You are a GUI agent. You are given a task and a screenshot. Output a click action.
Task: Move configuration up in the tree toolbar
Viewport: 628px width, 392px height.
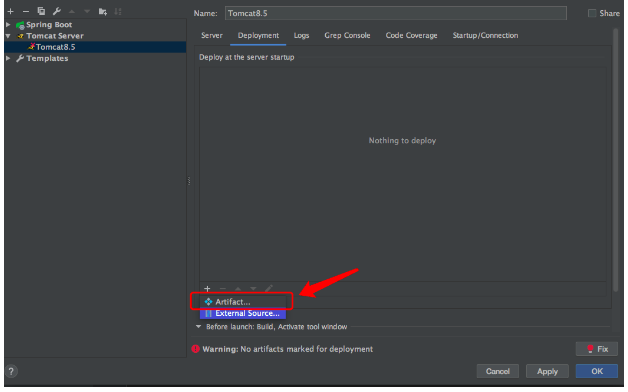[72, 12]
